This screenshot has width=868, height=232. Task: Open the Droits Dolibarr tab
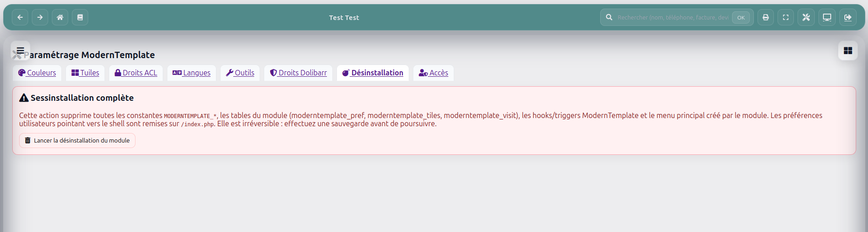tap(298, 73)
